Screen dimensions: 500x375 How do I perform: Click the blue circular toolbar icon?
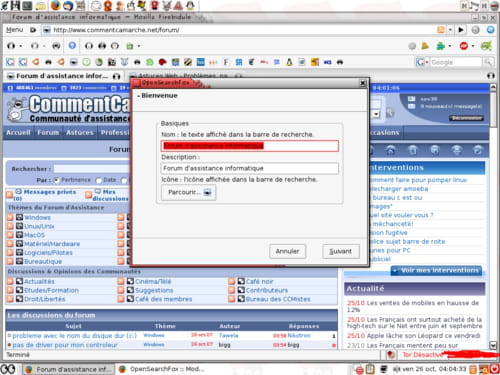[x=72, y=46]
